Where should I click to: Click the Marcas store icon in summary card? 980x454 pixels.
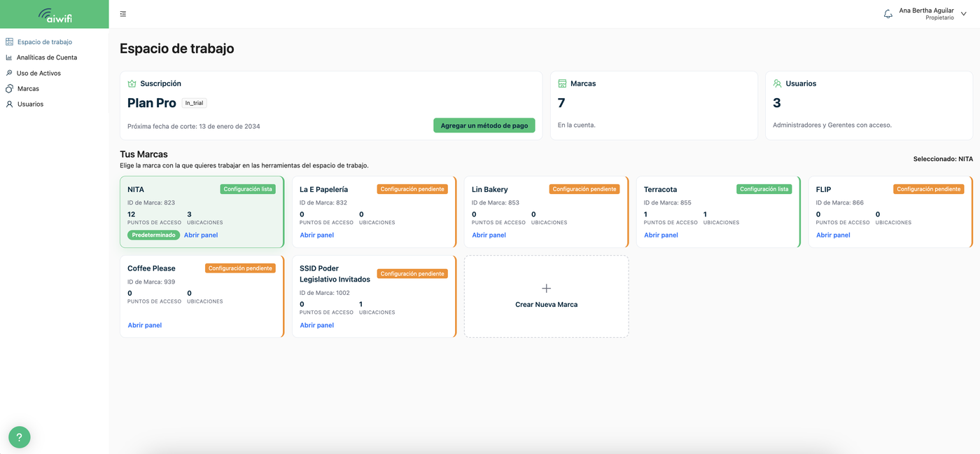pos(562,83)
